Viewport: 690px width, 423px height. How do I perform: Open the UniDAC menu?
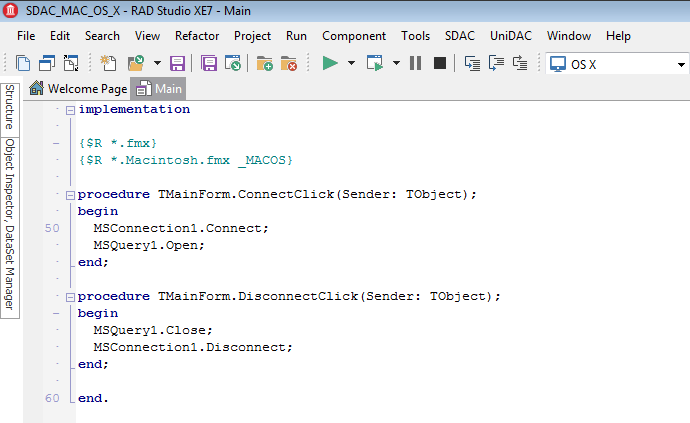click(x=510, y=36)
